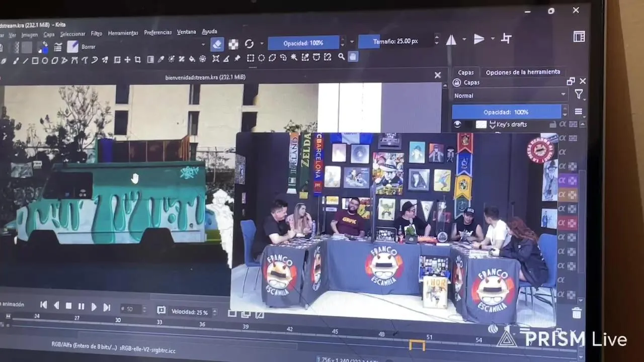This screenshot has width=644, height=362.
Task: Select the Reference Images pin tool
Action: click(x=236, y=58)
